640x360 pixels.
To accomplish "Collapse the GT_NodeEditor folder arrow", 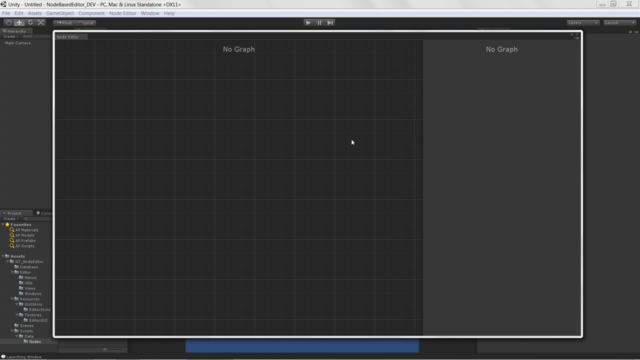I will click(7, 262).
